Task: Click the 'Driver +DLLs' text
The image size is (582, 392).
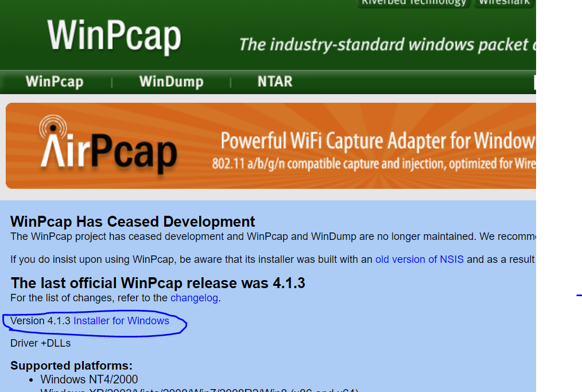Action: 40,343
